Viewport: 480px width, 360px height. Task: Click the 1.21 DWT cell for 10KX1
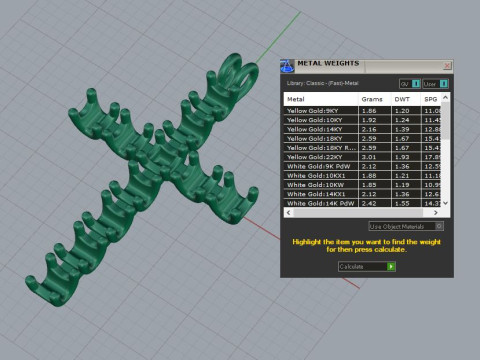coord(406,176)
